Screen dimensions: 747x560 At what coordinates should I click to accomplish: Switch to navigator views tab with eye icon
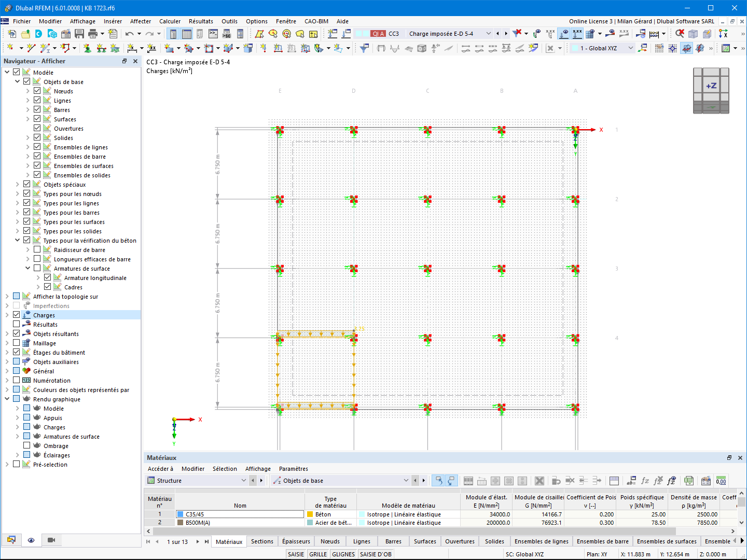point(31,540)
